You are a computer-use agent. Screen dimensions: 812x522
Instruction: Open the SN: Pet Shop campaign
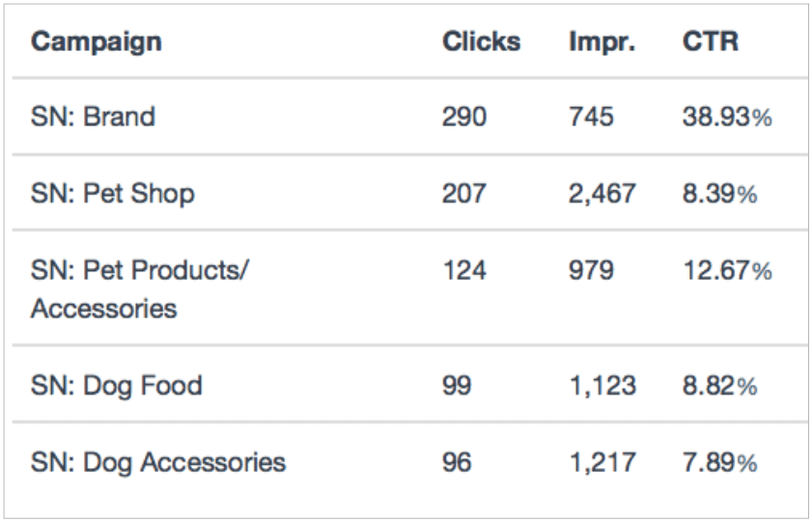pyautogui.click(x=112, y=194)
